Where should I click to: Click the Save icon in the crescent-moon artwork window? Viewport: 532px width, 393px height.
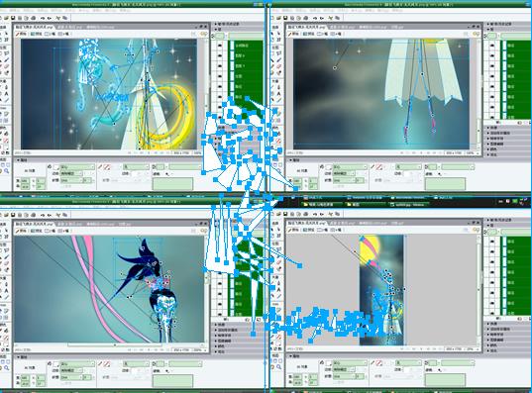tap(13, 18)
